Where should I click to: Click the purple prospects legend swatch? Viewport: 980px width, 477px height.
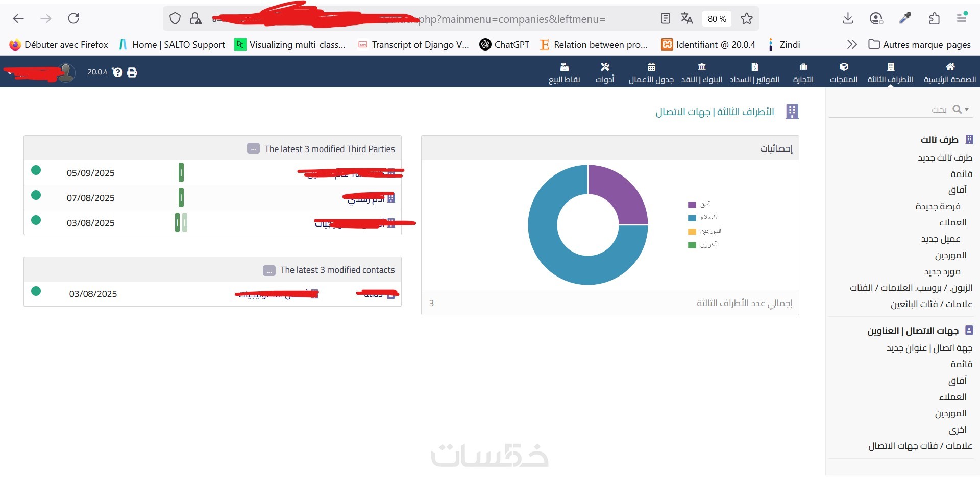click(692, 205)
